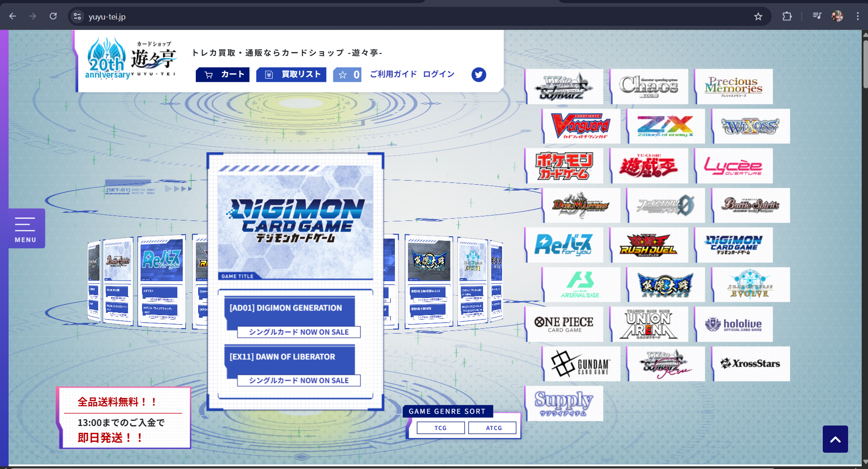Image resolution: width=868 pixels, height=469 pixels.
Task: Open the browser media control icon
Action: pyautogui.click(x=817, y=16)
